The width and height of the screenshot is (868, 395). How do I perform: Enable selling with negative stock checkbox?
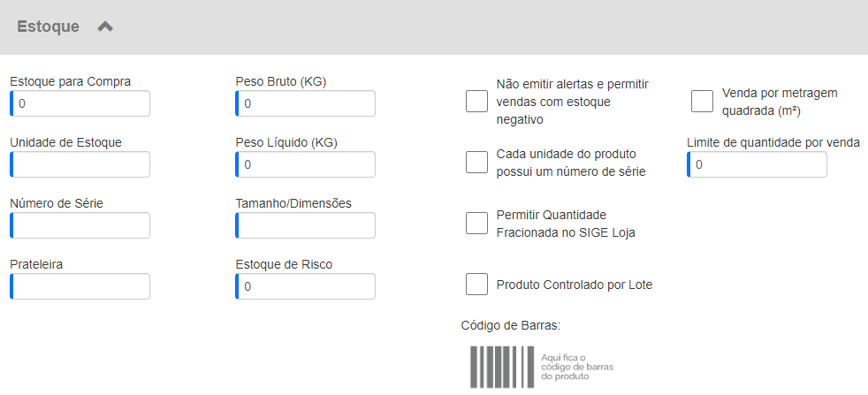click(x=476, y=102)
